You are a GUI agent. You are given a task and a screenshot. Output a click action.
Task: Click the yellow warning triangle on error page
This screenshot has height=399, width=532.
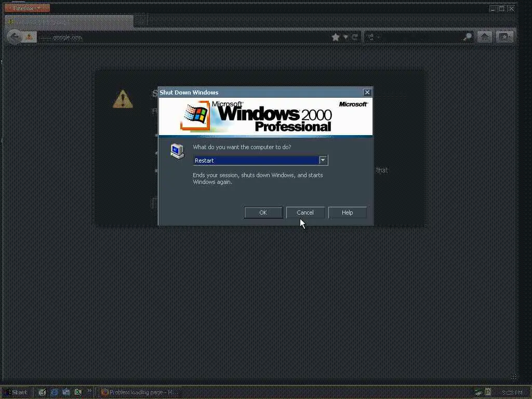coord(123,99)
